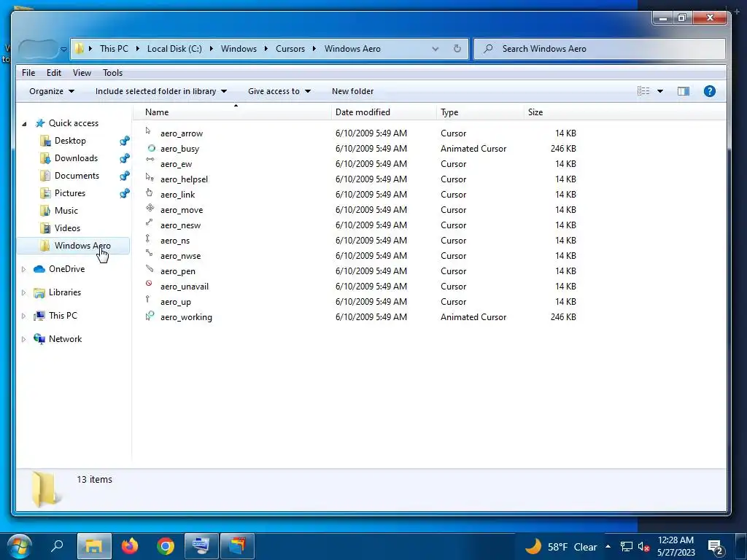This screenshot has height=560, width=747.
Task: Click the Search Windows Aero field
Action: click(x=600, y=49)
